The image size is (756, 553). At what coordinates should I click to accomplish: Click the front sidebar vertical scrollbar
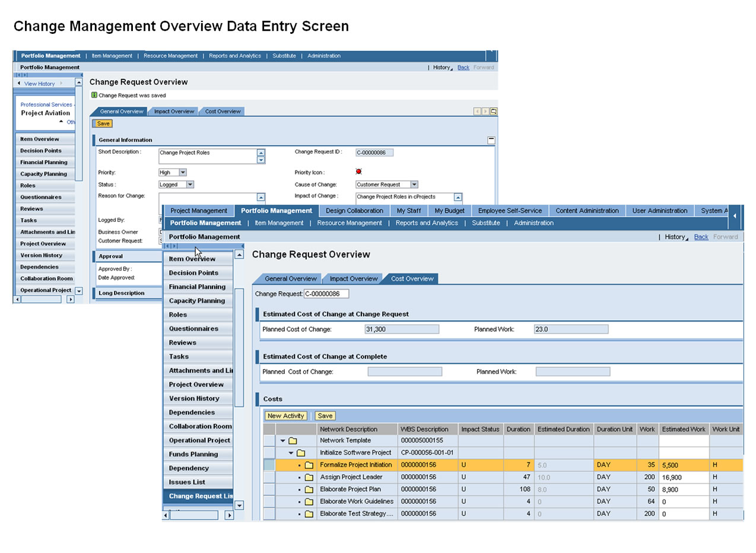coord(239,347)
